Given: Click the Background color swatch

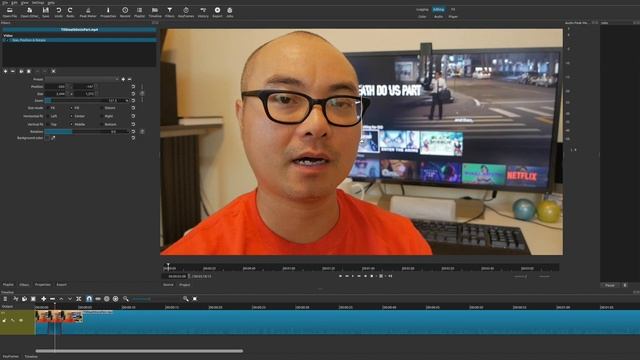Looking at the screenshot, I should [x=47, y=138].
